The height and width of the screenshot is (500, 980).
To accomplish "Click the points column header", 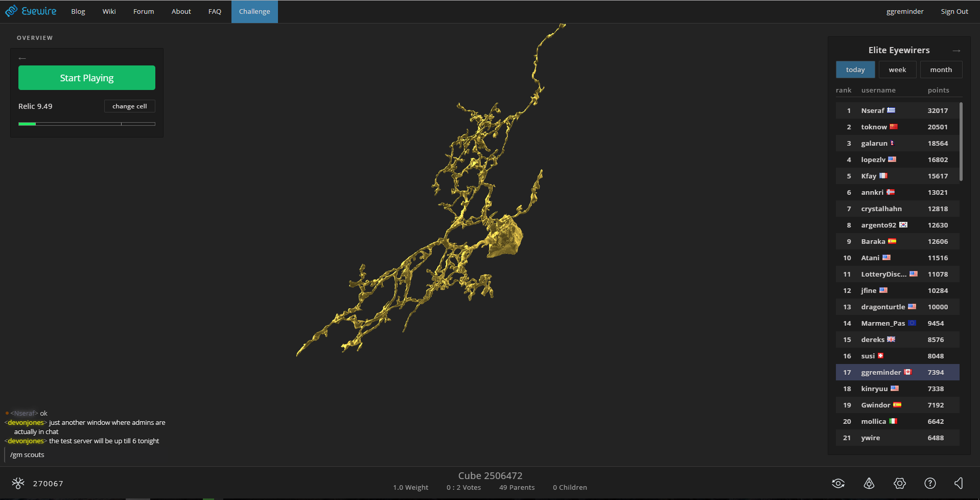I will tap(939, 90).
